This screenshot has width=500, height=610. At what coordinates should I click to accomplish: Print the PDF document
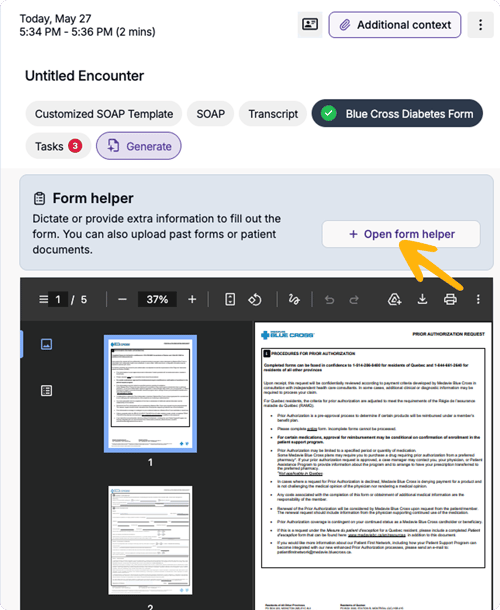(x=450, y=299)
